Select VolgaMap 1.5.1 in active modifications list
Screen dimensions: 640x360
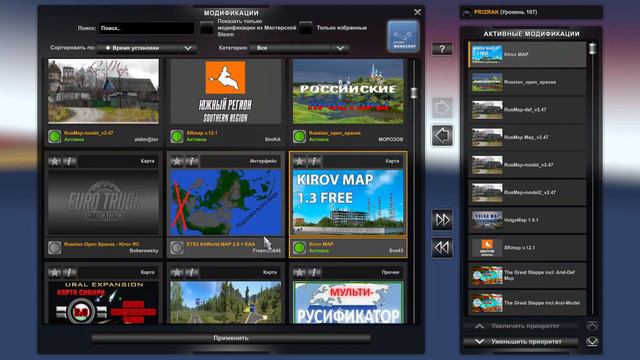coord(527,220)
